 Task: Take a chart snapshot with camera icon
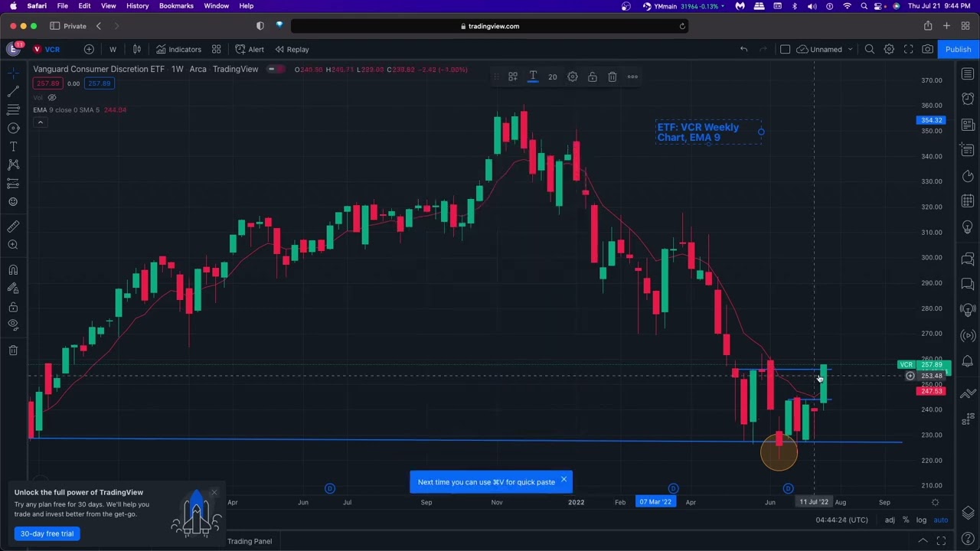(927, 49)
